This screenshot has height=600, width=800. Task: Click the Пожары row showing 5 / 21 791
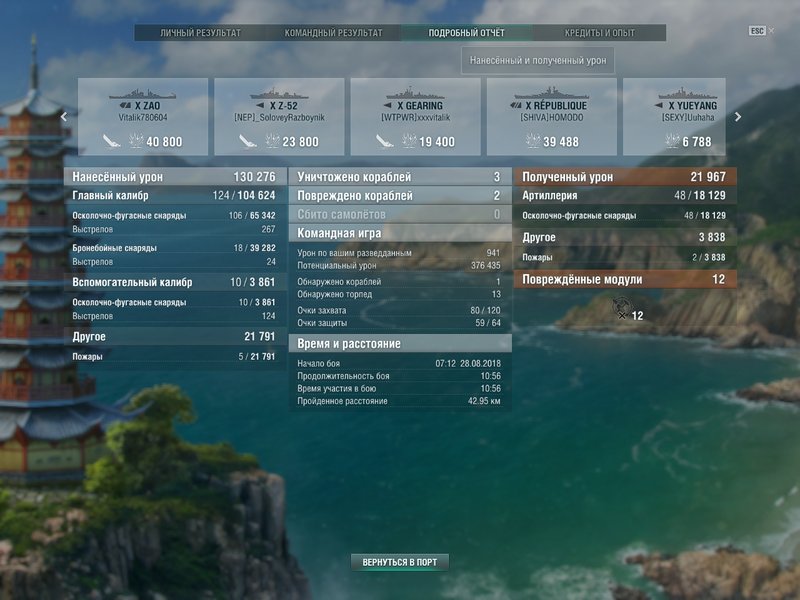(x=174, y=357)
